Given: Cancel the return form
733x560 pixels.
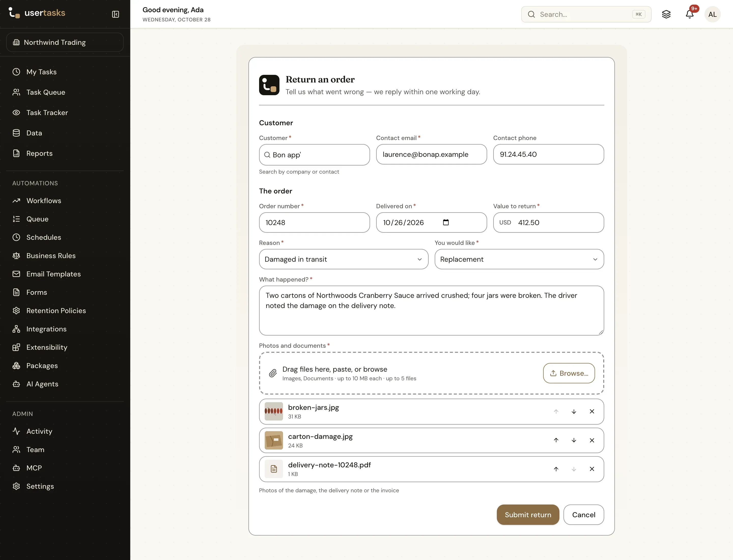Looking at the screenshot, I should [583, 514].
